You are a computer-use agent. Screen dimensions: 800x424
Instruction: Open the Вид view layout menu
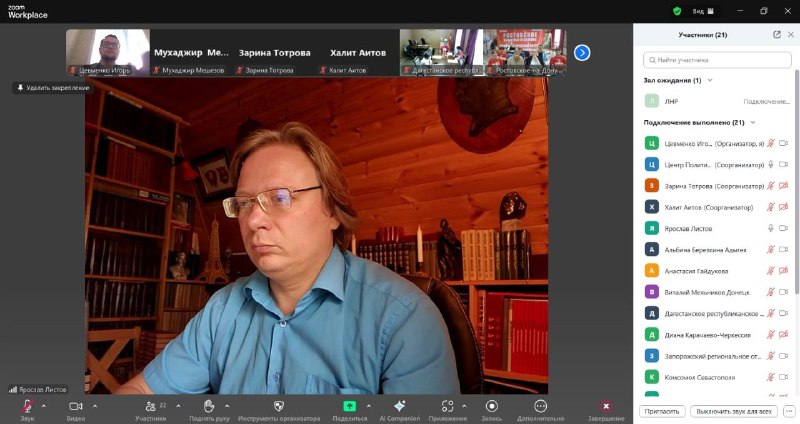pos(703,11)
